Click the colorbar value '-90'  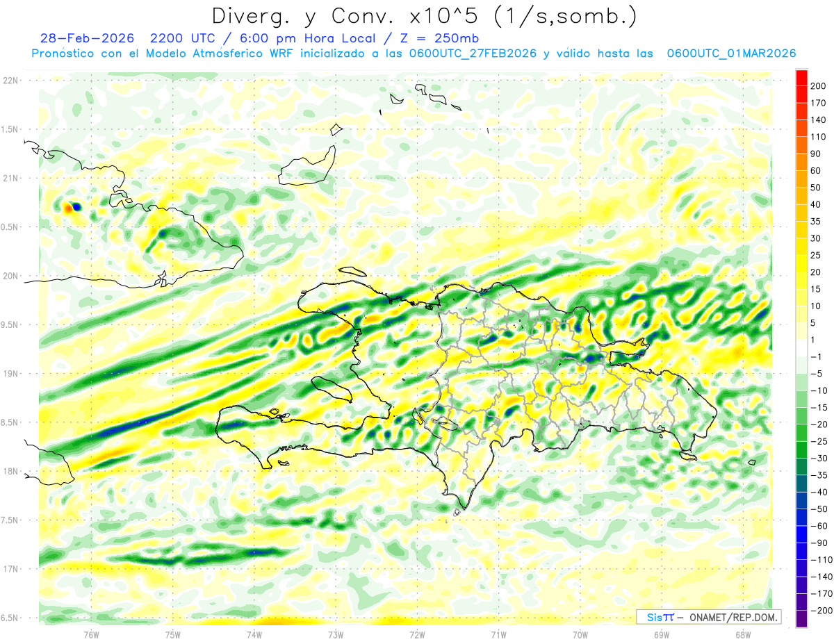point(820,543)
